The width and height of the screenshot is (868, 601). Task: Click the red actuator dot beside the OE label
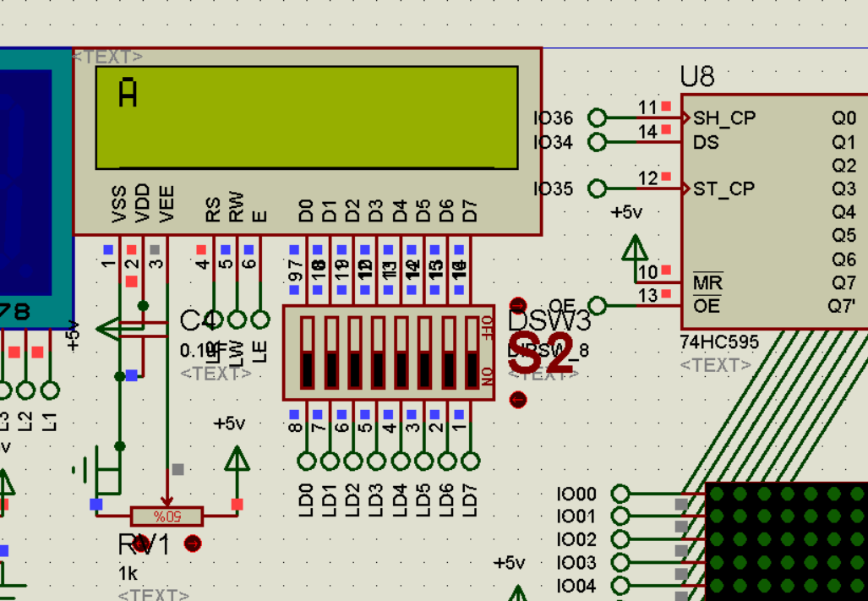click(x=518, y=305)
